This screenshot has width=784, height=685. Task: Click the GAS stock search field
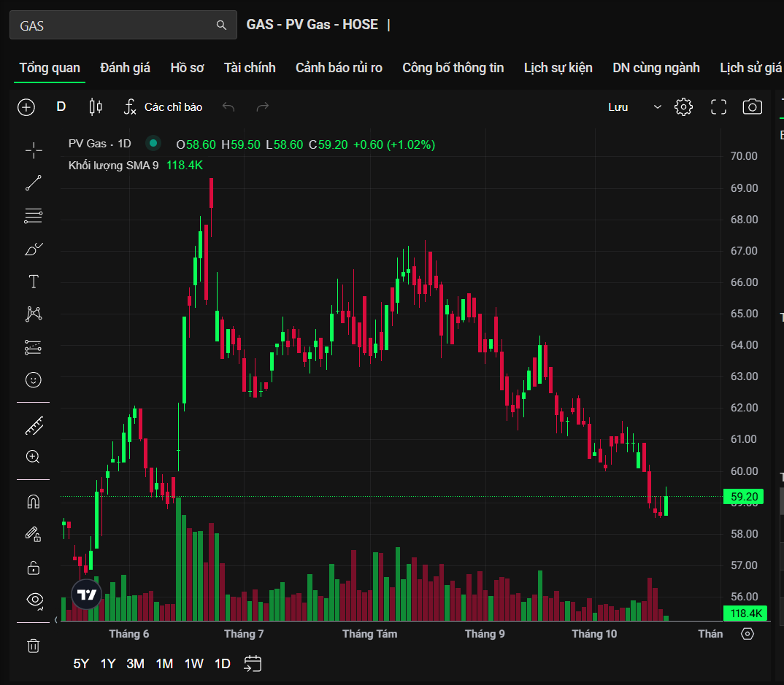(x=117, y=26)
